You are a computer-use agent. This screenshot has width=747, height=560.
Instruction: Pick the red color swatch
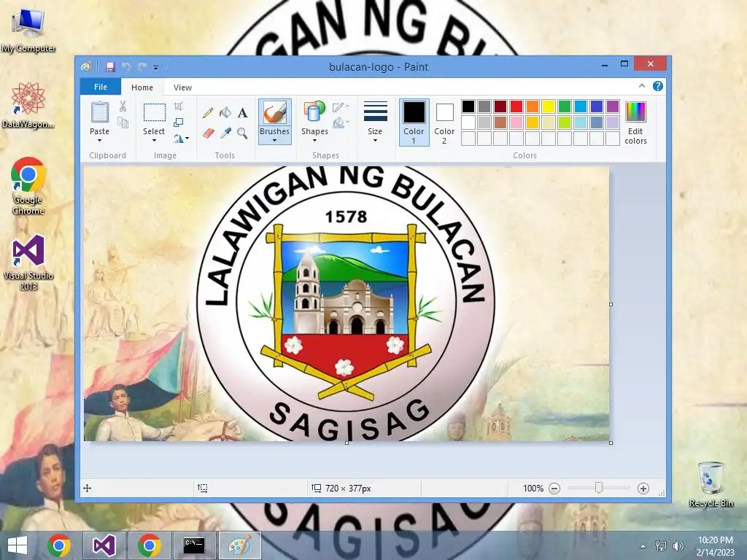tap(516, 106)
